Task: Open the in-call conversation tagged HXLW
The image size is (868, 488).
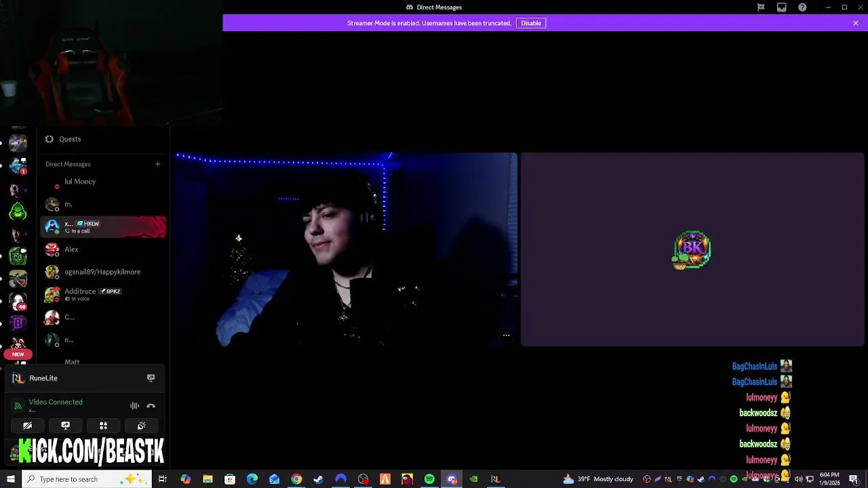Action: pyautogui.click(x=103, y=227)
